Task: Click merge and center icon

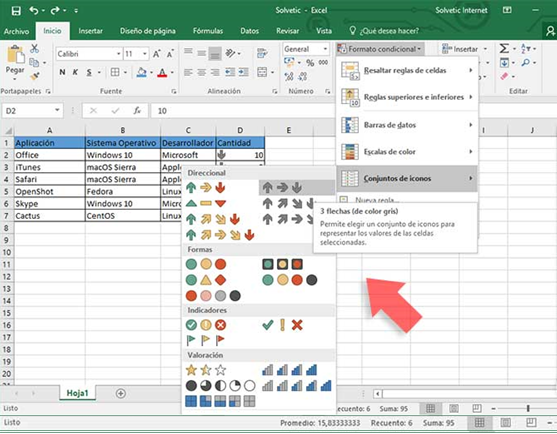Action: tap(262, 72)
